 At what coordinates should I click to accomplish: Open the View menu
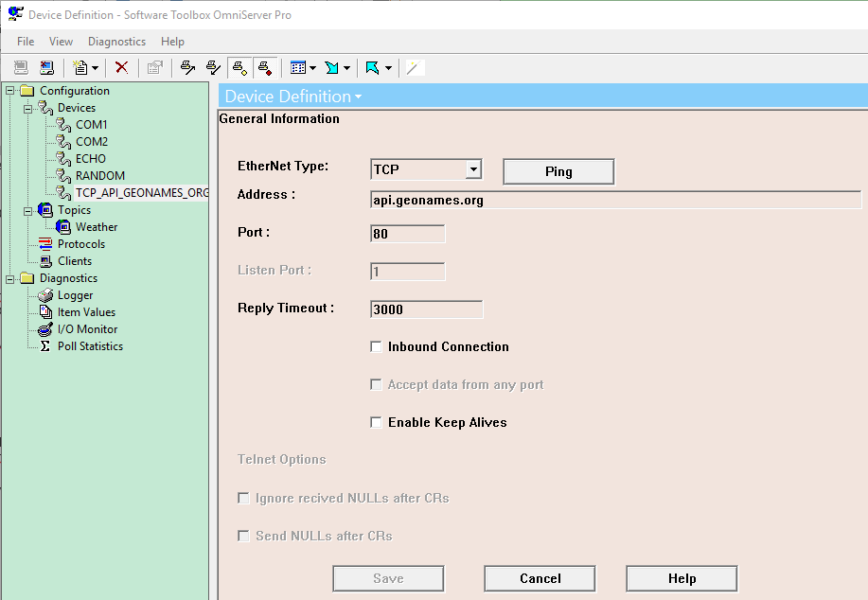point(61,42)
